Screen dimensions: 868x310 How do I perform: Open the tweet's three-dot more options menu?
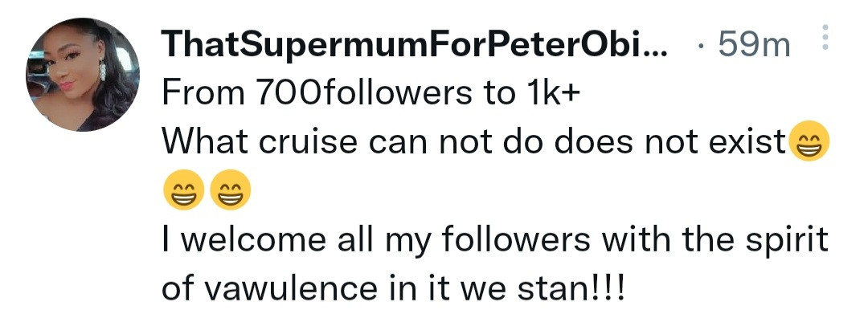[x=825, y=38]
